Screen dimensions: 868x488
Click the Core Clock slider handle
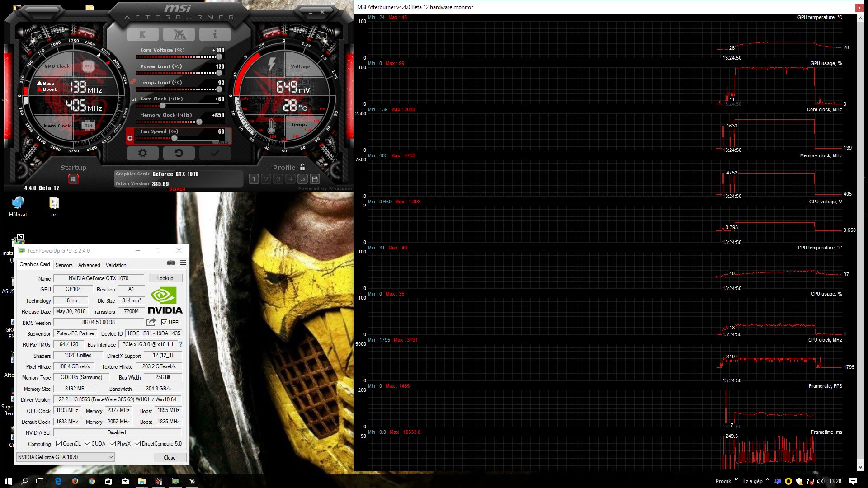(x=163, y=106)
